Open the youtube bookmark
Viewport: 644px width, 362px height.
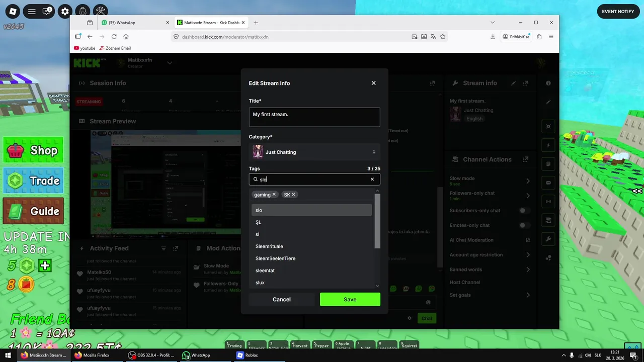click(x=85, y=48)
